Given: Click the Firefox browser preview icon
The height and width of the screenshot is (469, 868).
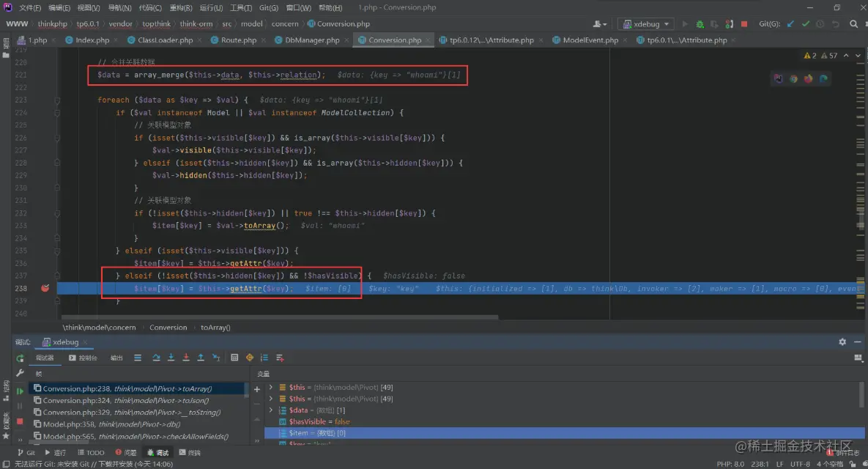Looking at the screenshot, I should 808,78.
